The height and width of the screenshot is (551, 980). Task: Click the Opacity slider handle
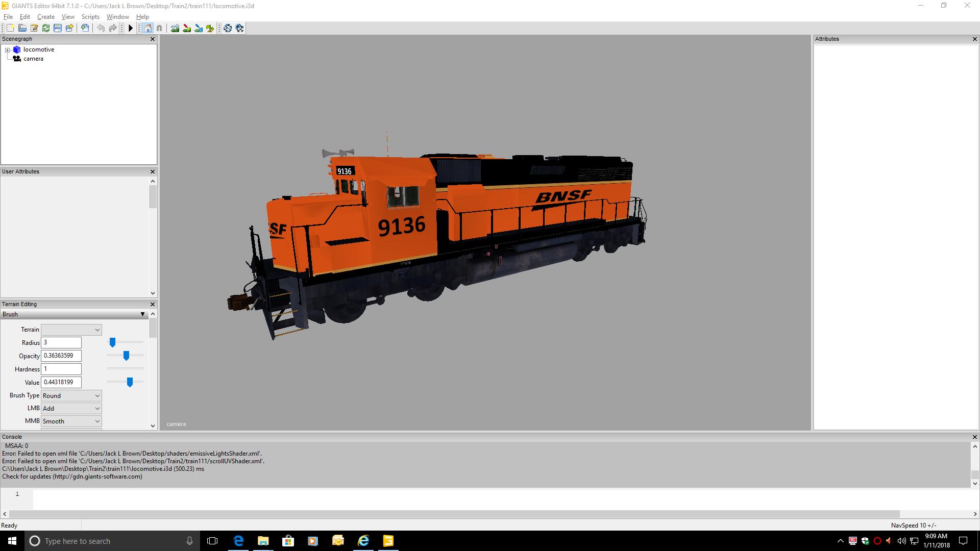click(x=126, y=356)
